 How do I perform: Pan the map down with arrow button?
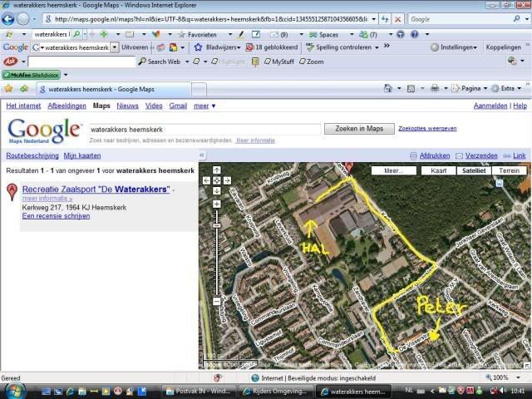point(217,190)
